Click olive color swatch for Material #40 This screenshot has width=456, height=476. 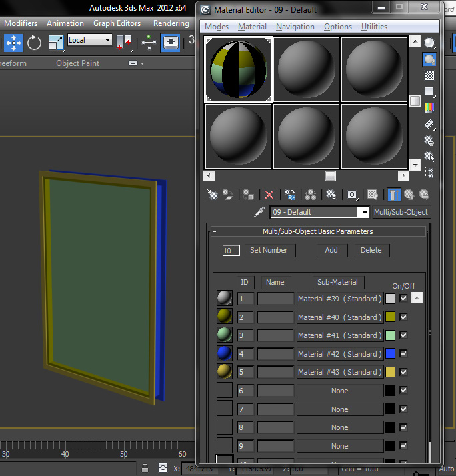tap(390, 317)
